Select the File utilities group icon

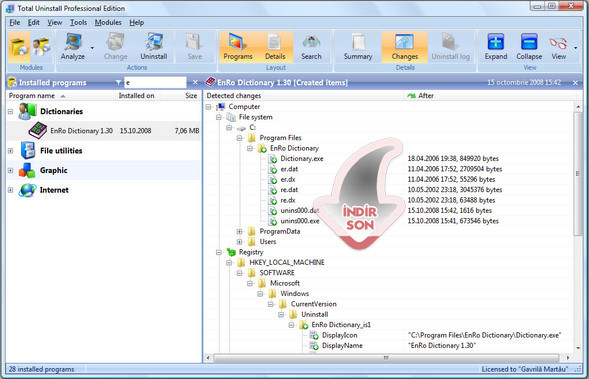coord(27,150)
